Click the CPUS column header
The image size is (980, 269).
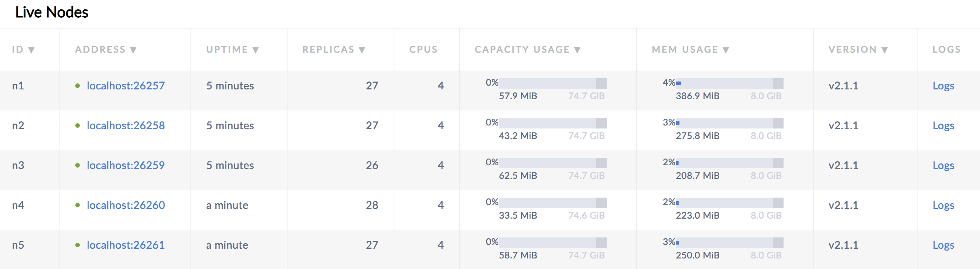tap(423, 49)
